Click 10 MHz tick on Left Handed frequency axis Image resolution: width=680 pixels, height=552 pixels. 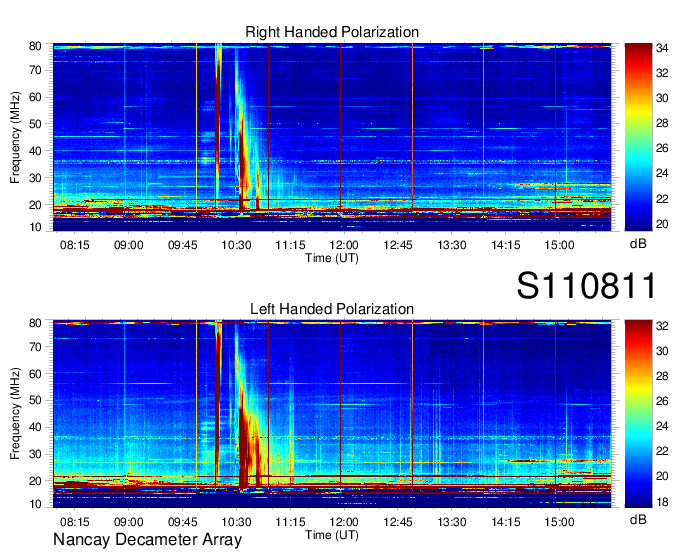pyautogui.click(x=35, y=504)
